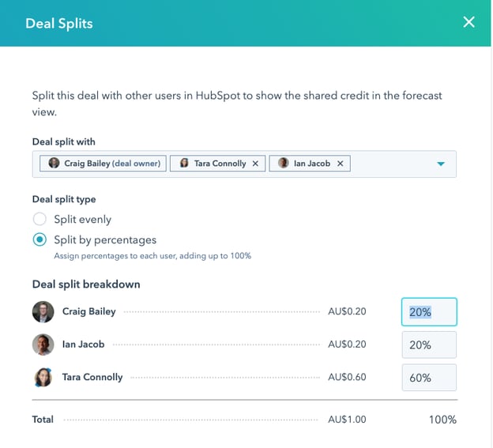Viewport: 493px width, 448px height.
Task: Click the Split by percentages label
Action: (x=105, y=239)
